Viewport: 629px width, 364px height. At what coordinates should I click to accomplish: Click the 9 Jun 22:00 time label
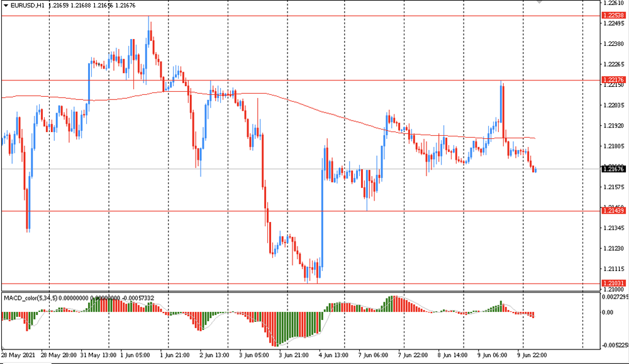(x=532, y=355)
